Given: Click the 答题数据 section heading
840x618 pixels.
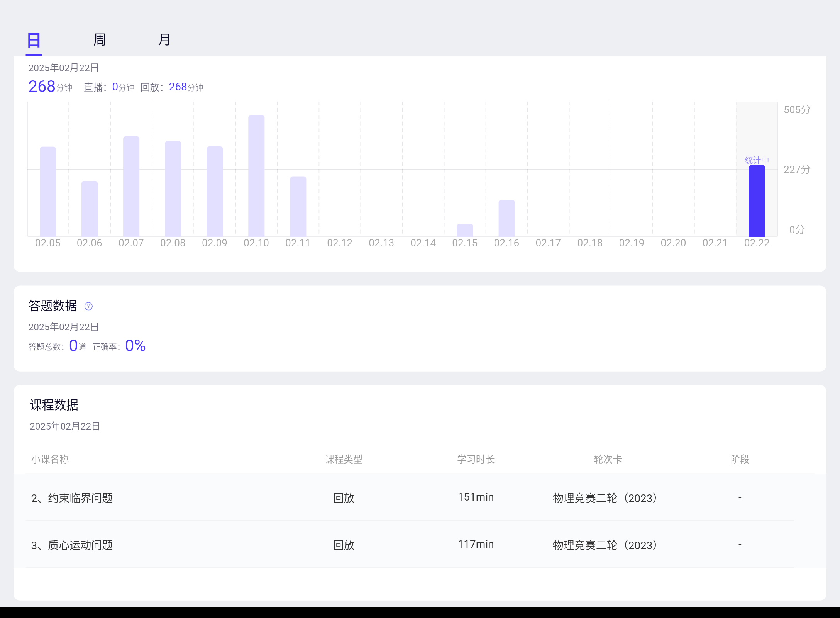Looking at the screenshot, I should point(53,306).
